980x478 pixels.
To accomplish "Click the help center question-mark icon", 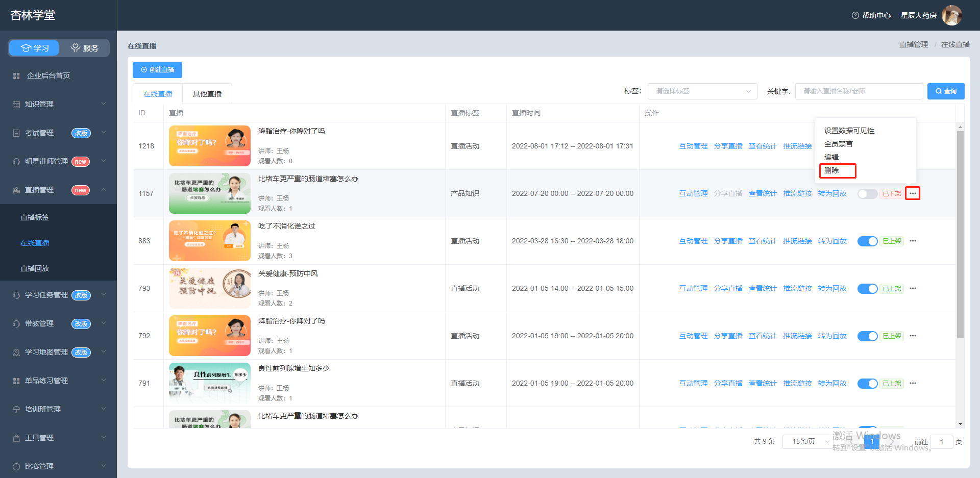I will [x=855, y=15].
